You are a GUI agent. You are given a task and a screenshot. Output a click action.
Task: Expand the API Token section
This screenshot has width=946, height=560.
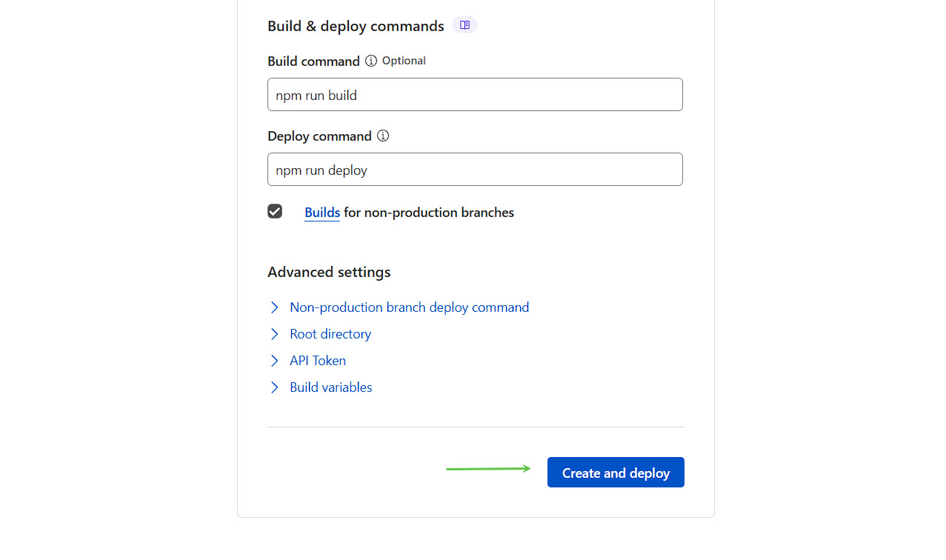point(318,361)
